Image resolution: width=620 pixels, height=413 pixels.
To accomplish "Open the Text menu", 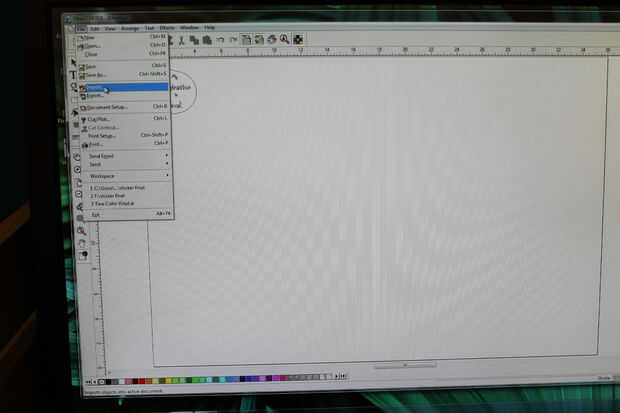I will [149, 28].
